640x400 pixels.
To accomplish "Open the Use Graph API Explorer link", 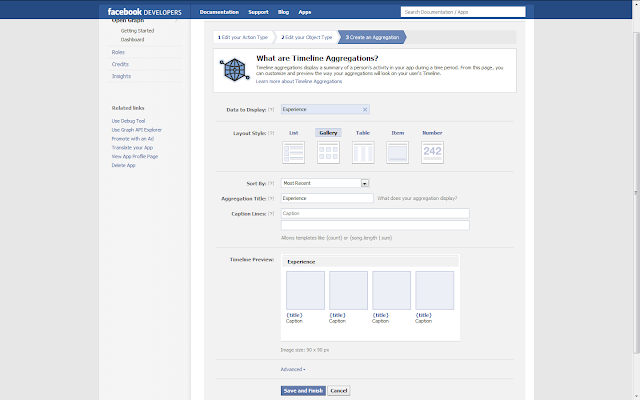I will coord(137,130).
